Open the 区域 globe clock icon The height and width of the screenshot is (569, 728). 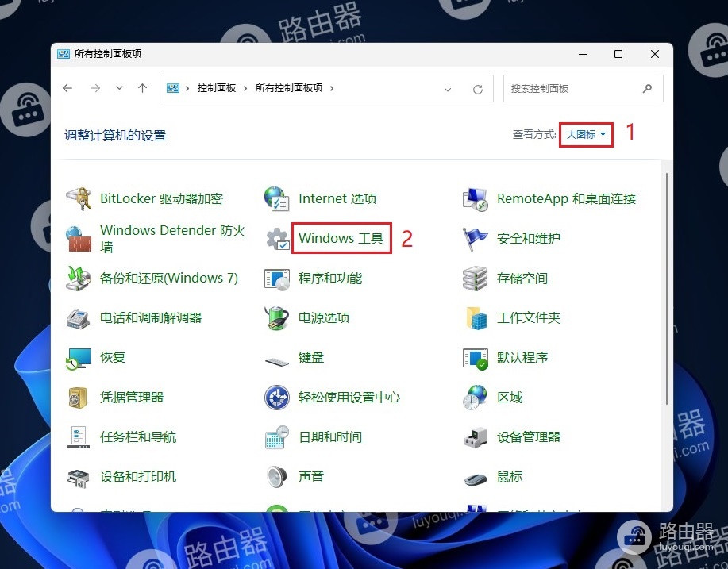[x=475, y=398]
